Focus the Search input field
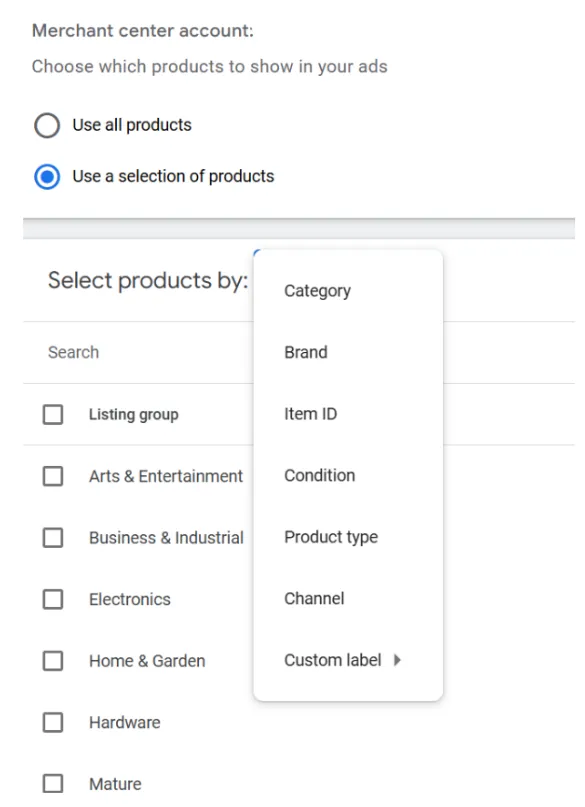585x807 pixels. point(138,353)
